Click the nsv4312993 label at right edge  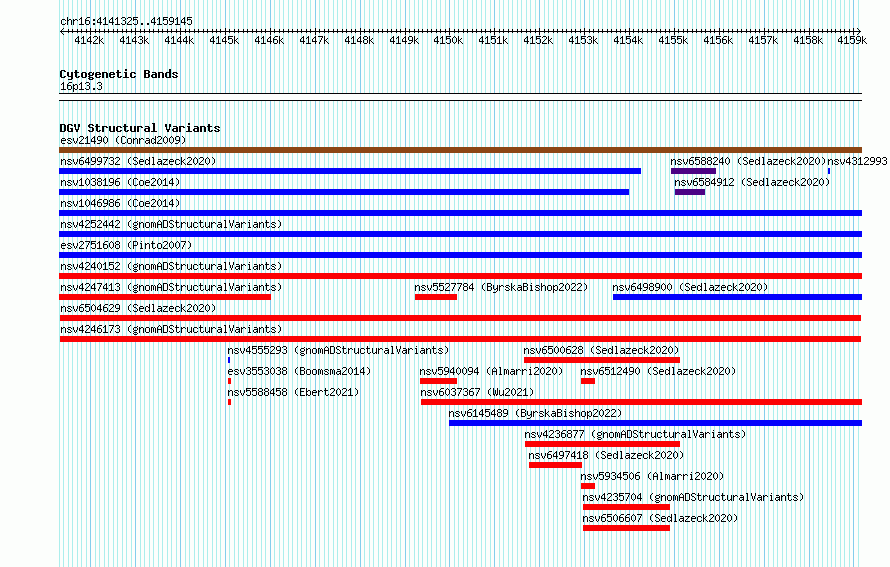pyautogui.click(x=857, y=161)
